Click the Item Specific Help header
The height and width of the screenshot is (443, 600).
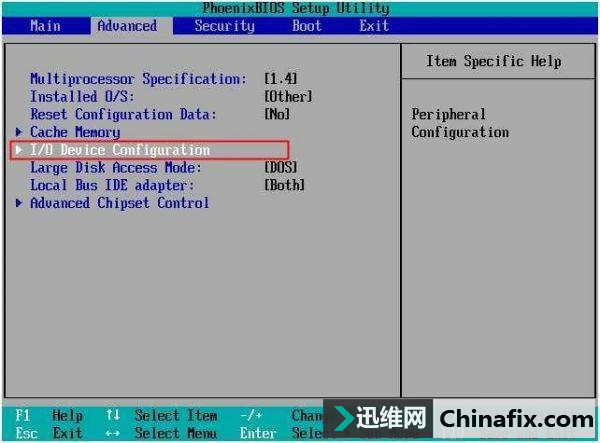[x=494, y=61]
